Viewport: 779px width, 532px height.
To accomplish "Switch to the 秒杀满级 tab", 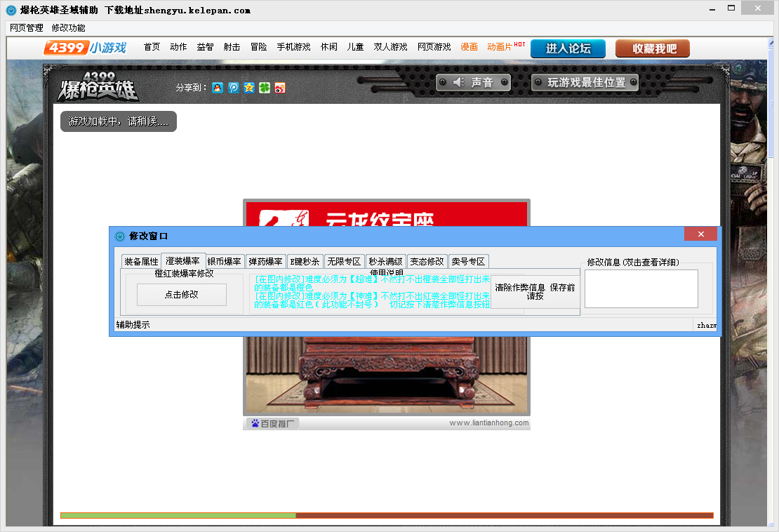I will (x=385, y=261).
